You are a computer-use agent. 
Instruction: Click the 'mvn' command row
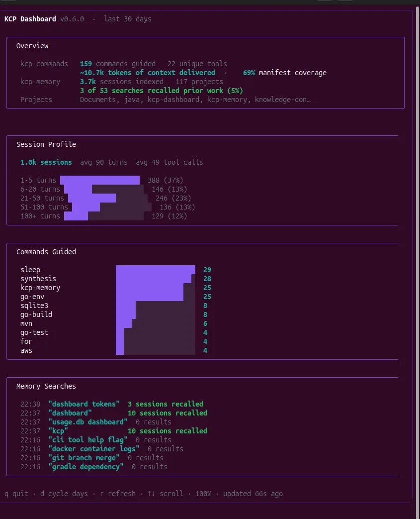click(26, 323)
